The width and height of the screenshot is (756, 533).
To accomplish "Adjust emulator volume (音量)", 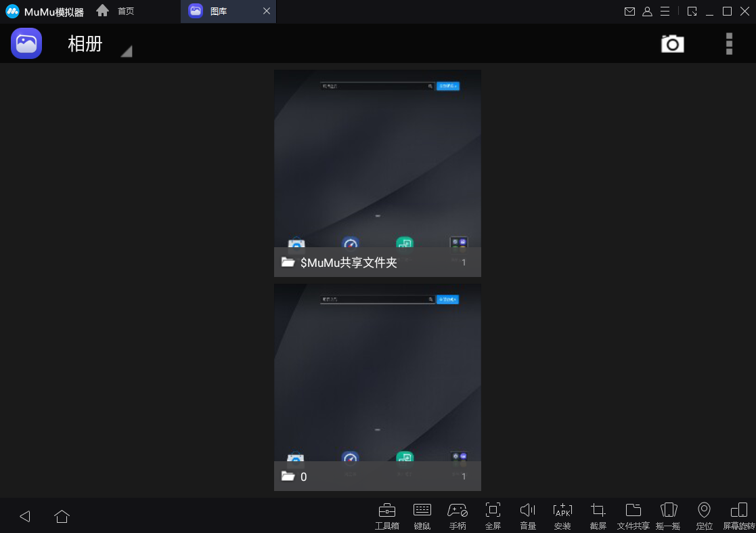I will 527,515.
